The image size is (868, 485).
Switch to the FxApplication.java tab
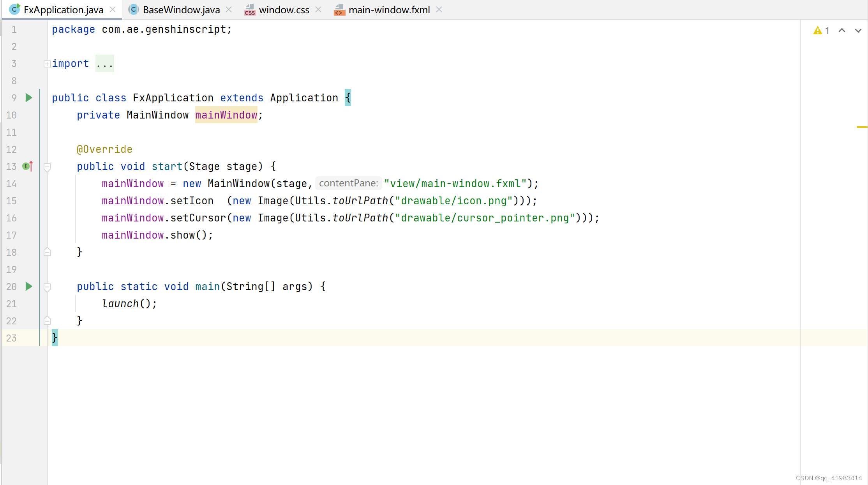(x=62, y=10)
